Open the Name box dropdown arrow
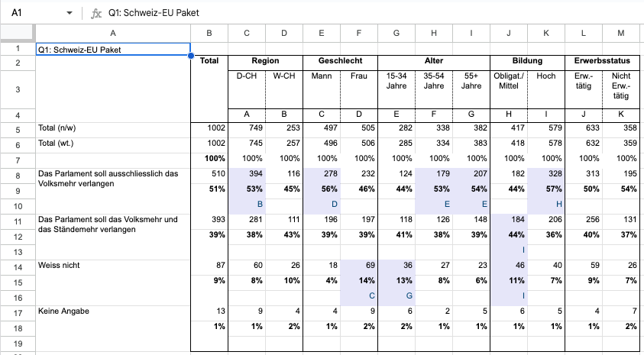This screenshot has height=355, width=644. tap(70, 13)
